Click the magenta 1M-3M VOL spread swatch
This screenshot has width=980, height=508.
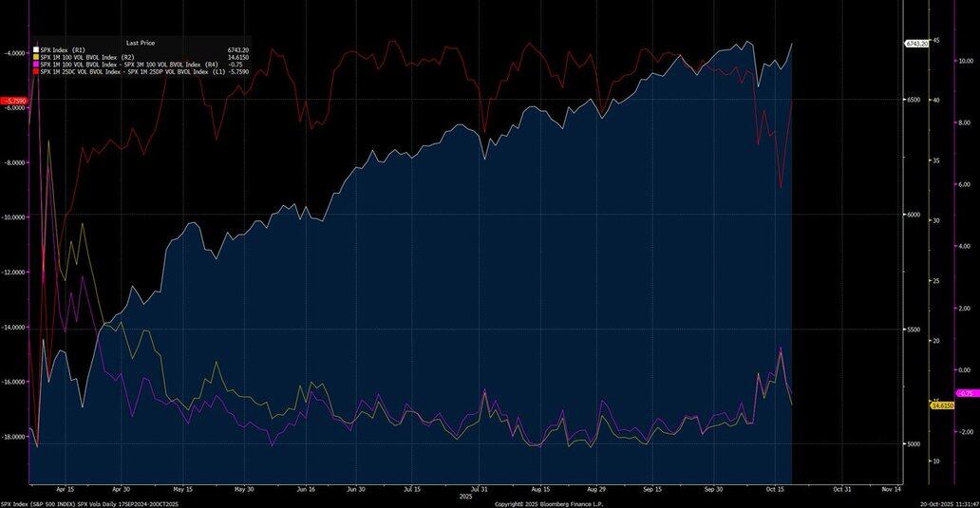click(36, 65)
